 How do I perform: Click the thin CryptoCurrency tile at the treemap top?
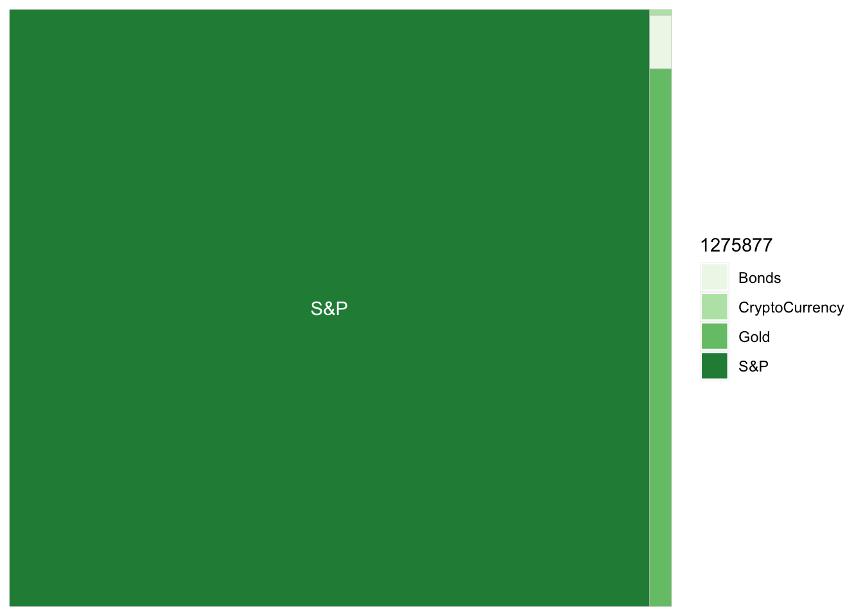[x=660, y=12]
